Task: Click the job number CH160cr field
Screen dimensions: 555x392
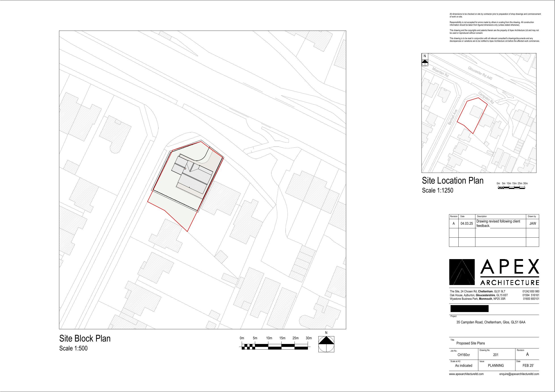Action: click(463, 355)
